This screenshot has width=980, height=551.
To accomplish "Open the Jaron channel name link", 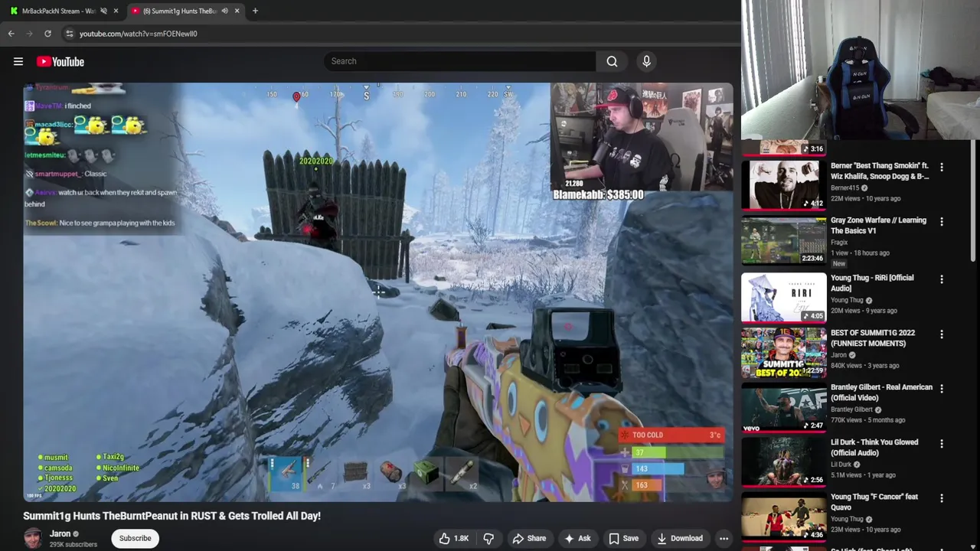I will point(60,533).
